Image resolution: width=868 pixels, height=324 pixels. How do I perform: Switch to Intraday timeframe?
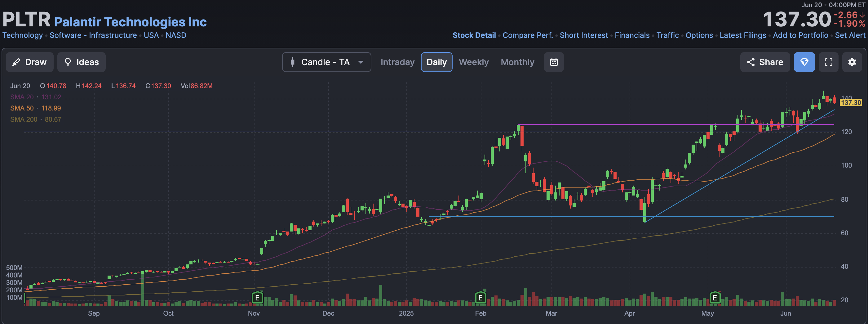click(x=398, y=62)
